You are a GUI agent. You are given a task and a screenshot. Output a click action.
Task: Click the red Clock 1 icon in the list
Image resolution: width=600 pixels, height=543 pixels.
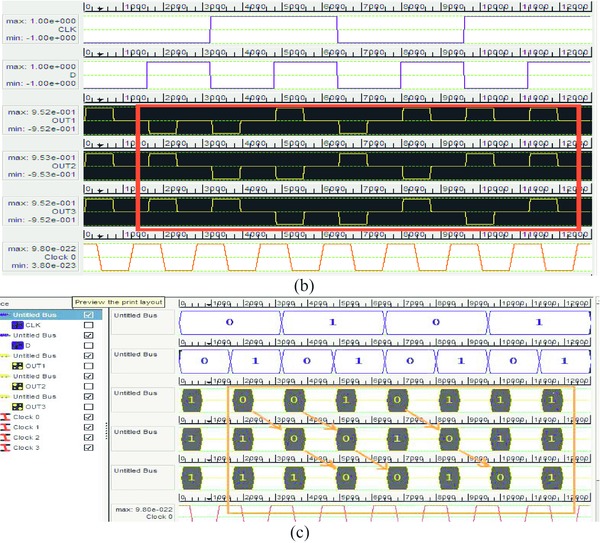[5, 427]
